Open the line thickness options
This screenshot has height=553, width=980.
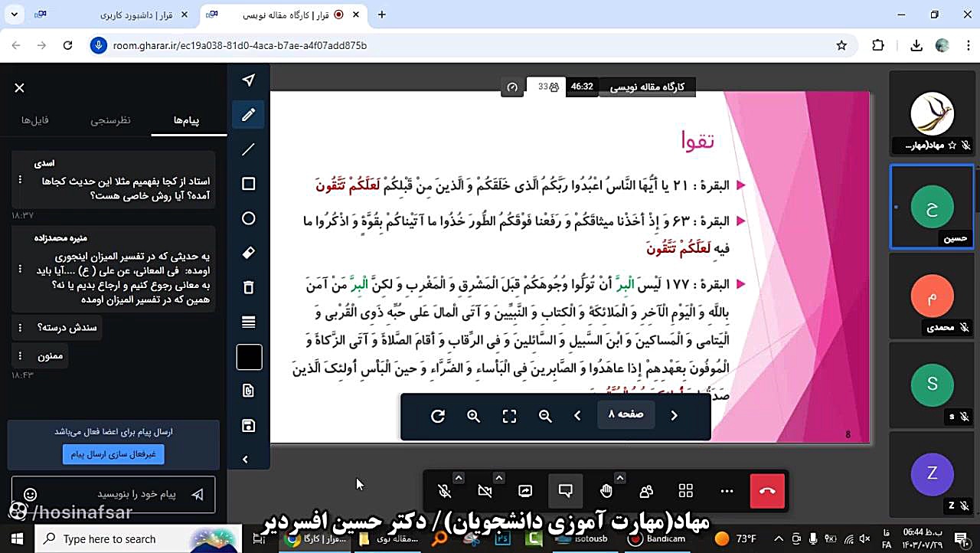[248, 322]
